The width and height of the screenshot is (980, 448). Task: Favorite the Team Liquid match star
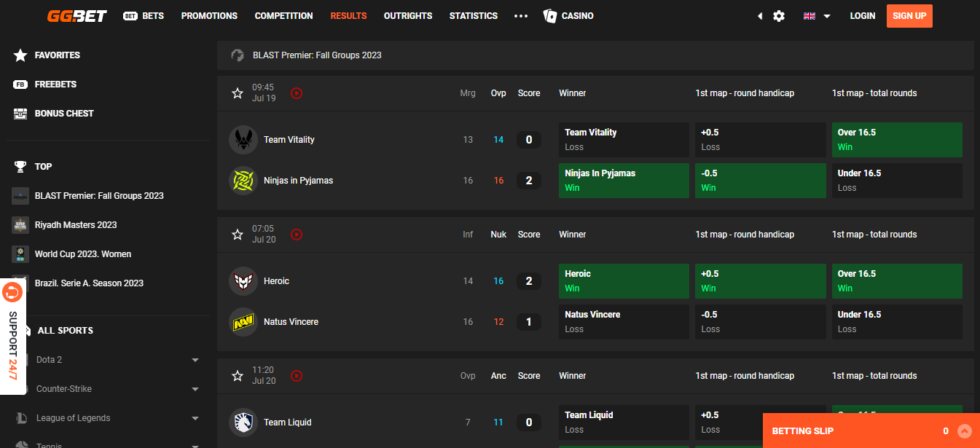[238, 376]
